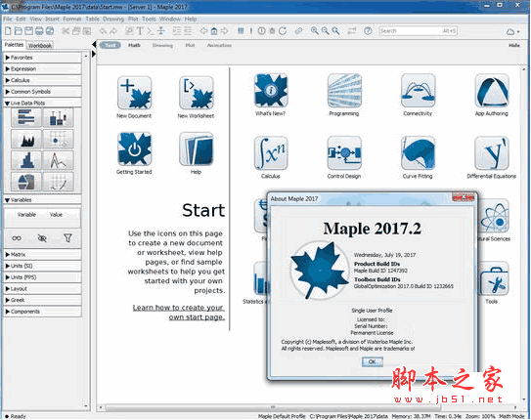Open the Curve Fitting icon

(418, 152)
